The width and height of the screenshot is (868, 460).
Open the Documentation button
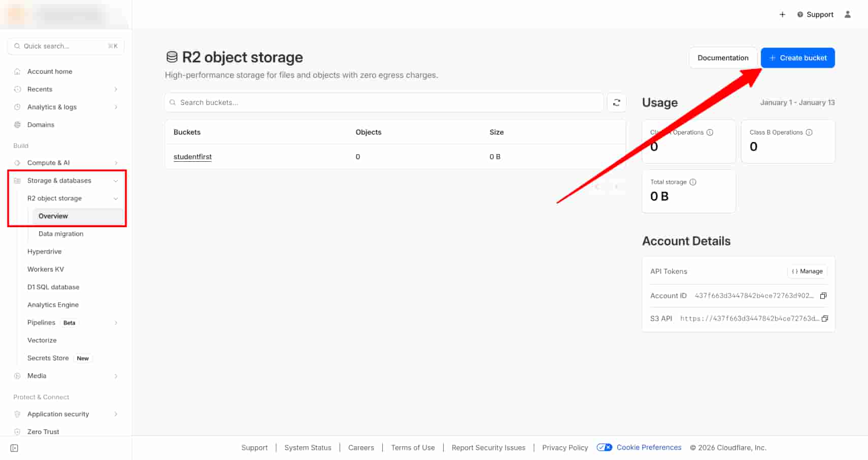(x=722, y=58)
